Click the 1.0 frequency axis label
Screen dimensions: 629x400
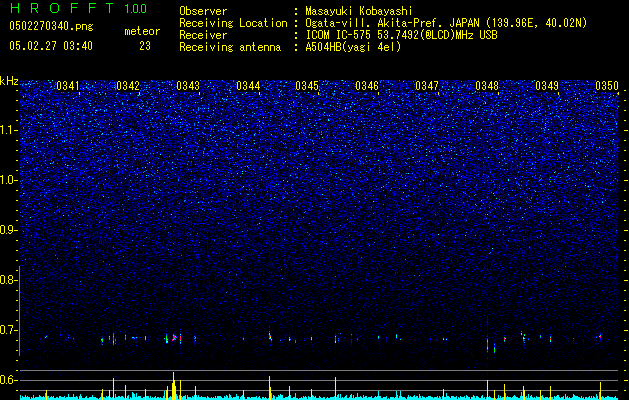tap(8, 181)
